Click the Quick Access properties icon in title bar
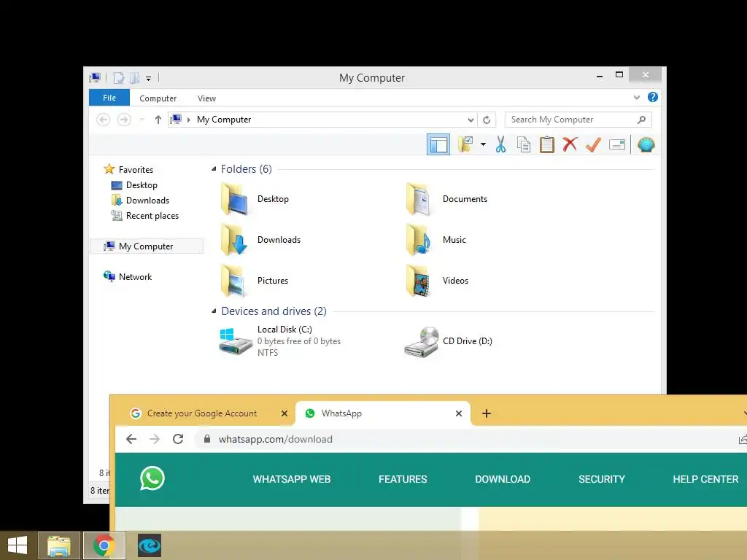Viewport: 747px width, 560px height. (119, 77)
